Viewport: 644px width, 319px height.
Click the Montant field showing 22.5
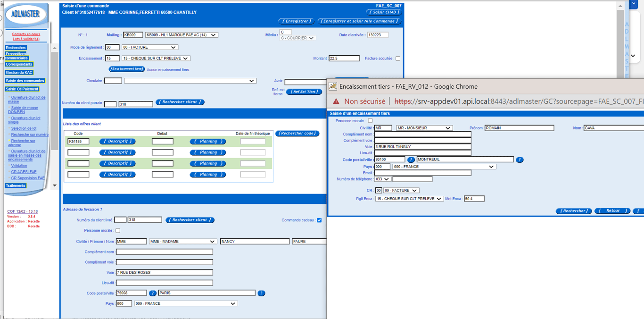click(x=344, y=59)
